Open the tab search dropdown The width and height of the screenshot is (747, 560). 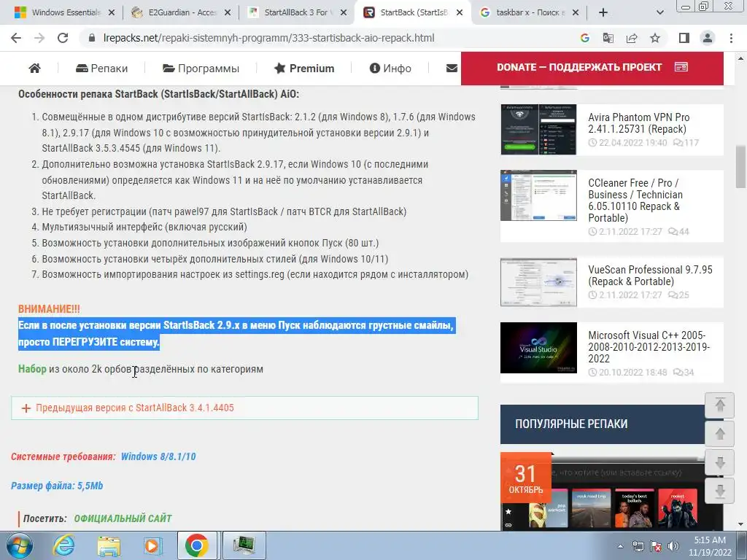(x=659, y=12)
